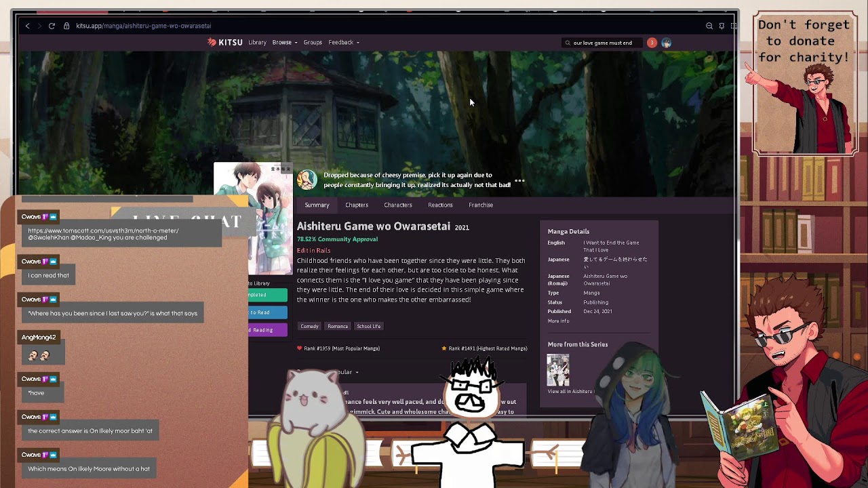Click the reviewer's avatar on the reaction
Image resolution: width=868 pixels, height=488 pixels.
tap(307, 180)
